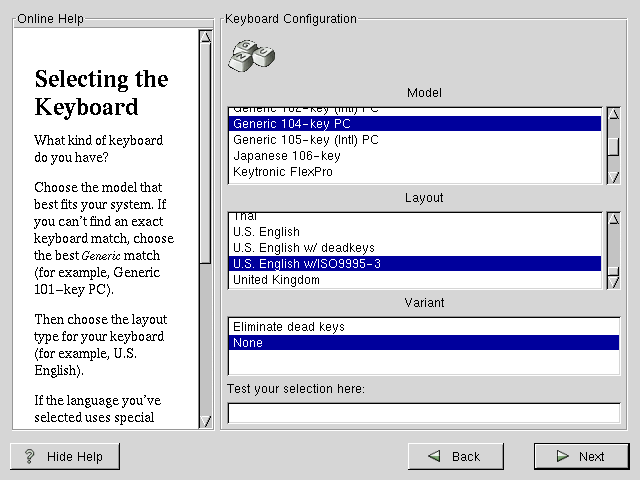Viewport: 640px width, 480px height.
Task: Select Generic 105-key (Intl) PC model
Action: point(305,140)
